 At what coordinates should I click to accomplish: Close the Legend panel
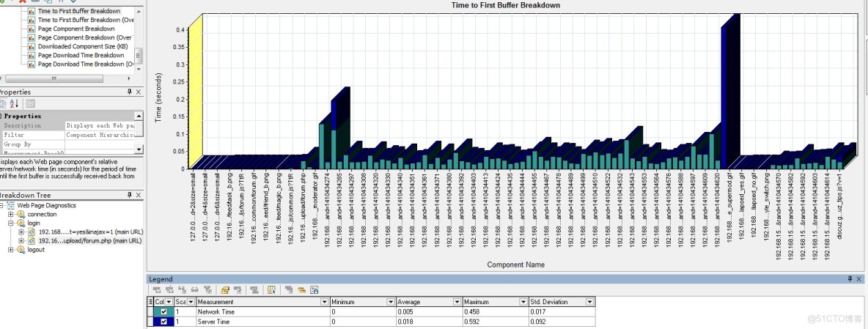(859, 279)
